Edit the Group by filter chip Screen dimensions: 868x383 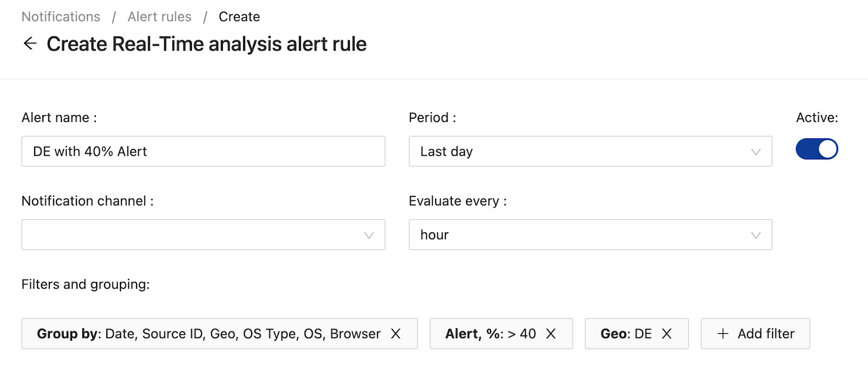click(x=208, y=334)
